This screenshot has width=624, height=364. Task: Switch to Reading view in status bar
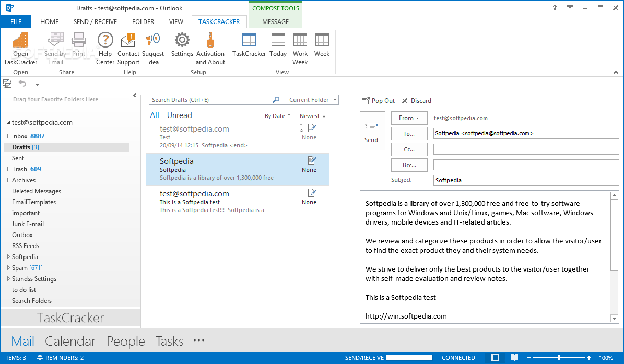tap(514, 358)
